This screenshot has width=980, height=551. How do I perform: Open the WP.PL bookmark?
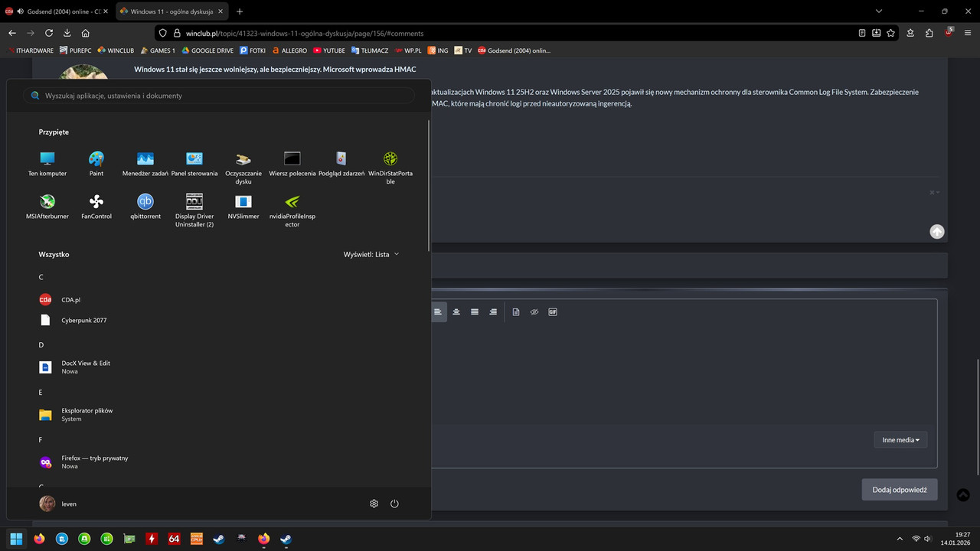coord(408,51)
